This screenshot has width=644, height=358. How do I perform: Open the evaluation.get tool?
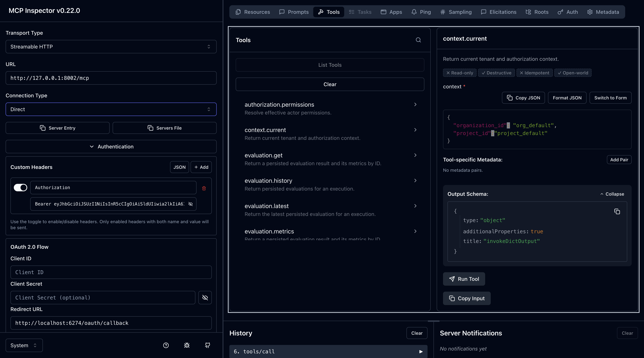point(330,159)
